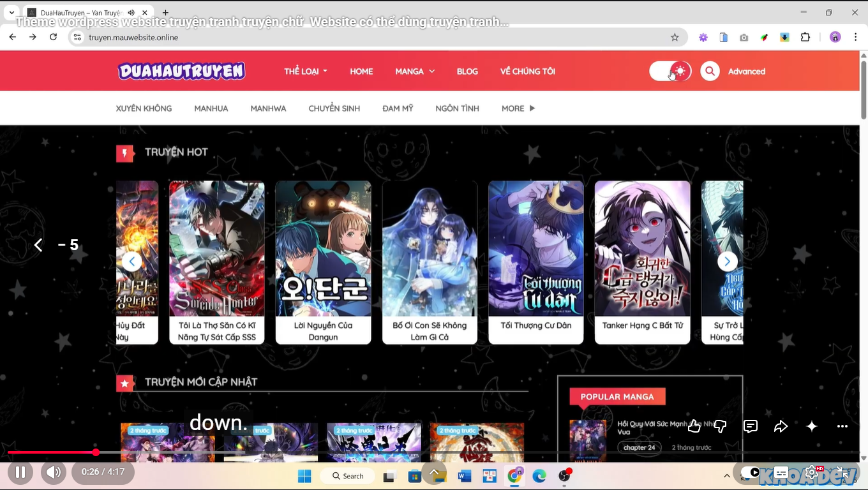Slide Truyện Hot carousel to previous
Screen dimensions: 868x490
[132, 261]
